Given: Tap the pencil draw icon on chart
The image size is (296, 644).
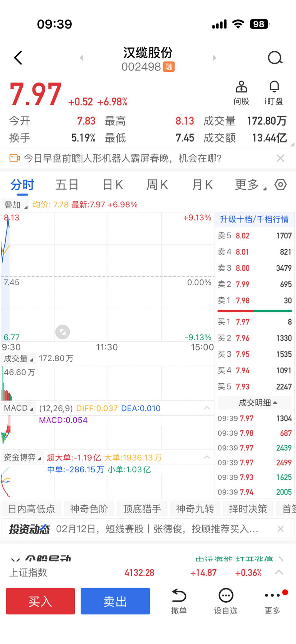Looking at the screenshot, I should click(62, 332).
